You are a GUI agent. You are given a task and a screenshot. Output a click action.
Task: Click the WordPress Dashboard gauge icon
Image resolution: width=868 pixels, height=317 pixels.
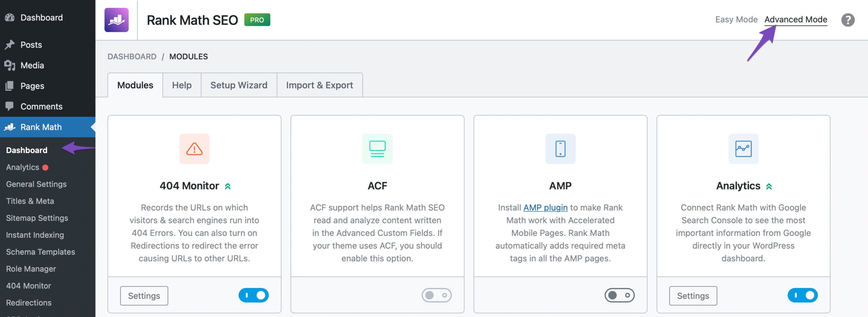(x=10, y=17)
